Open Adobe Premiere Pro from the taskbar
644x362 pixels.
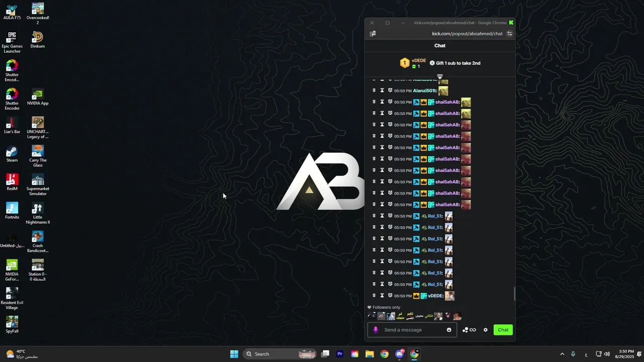click(340, 354)
